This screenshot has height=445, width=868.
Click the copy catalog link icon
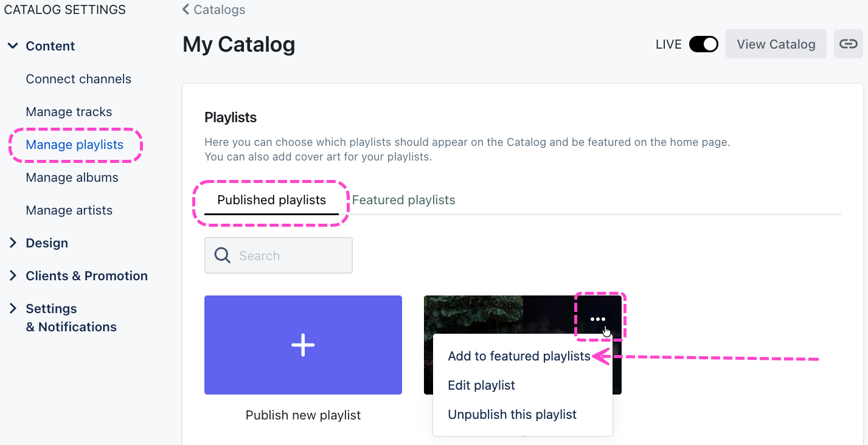point(848,44)
